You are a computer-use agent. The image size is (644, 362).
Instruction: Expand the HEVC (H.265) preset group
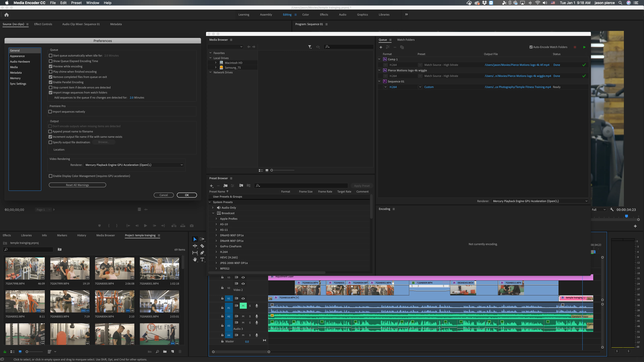coord(216,257)
